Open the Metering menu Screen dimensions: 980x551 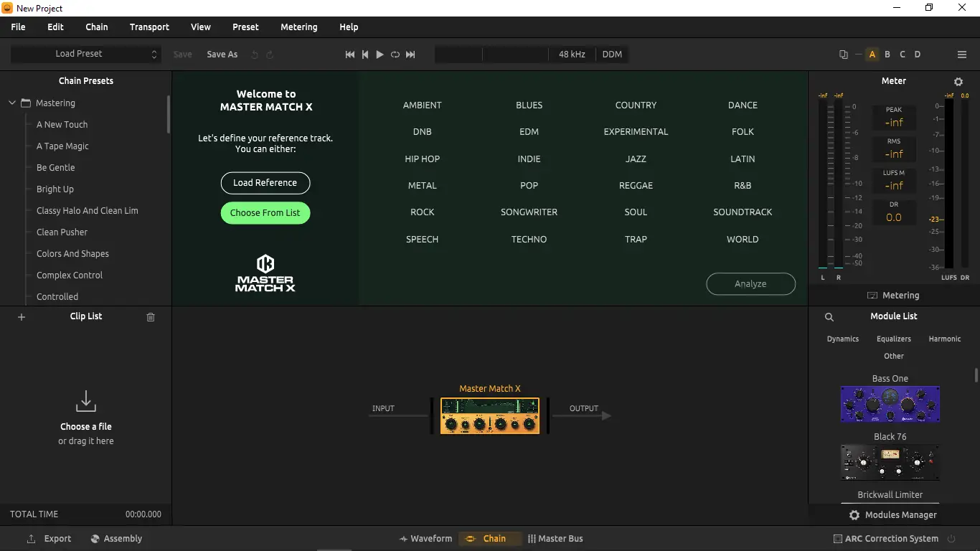pyautogui.click(x=299, y=27)
